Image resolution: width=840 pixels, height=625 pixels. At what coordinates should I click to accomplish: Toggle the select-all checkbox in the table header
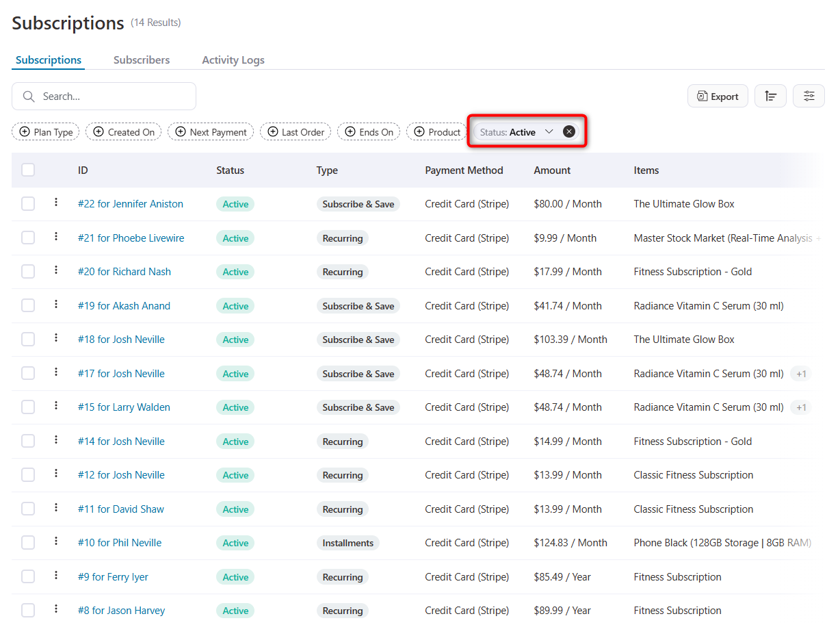(x=27, y=169)
